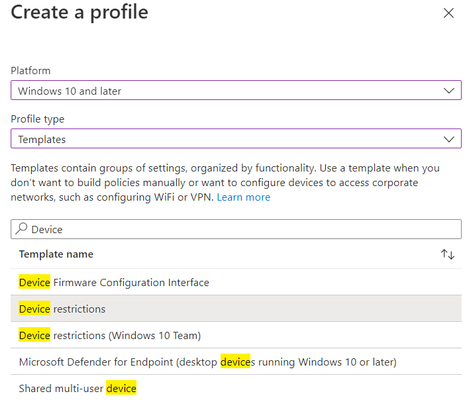Select Shared multi-user device template

pos(236,388)
